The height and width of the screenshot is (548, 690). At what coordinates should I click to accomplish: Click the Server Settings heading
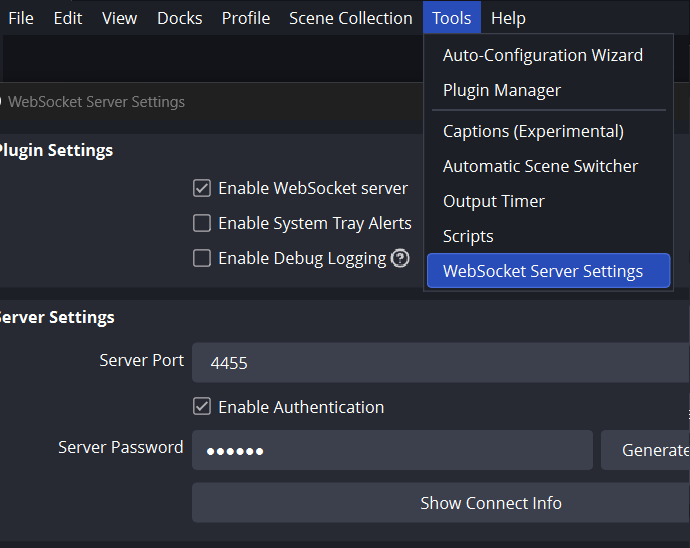tap(57, 317)
